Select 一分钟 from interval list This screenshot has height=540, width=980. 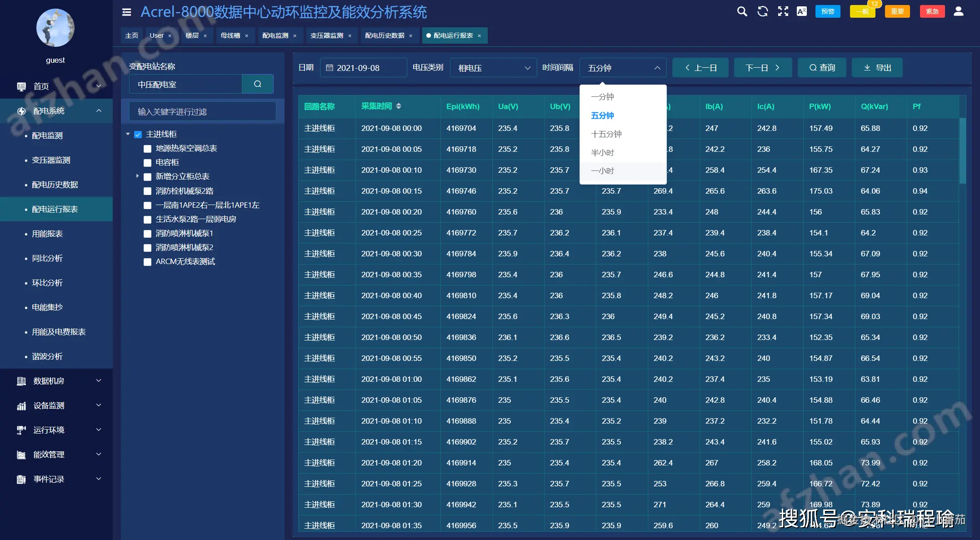(x=623, y=97)
